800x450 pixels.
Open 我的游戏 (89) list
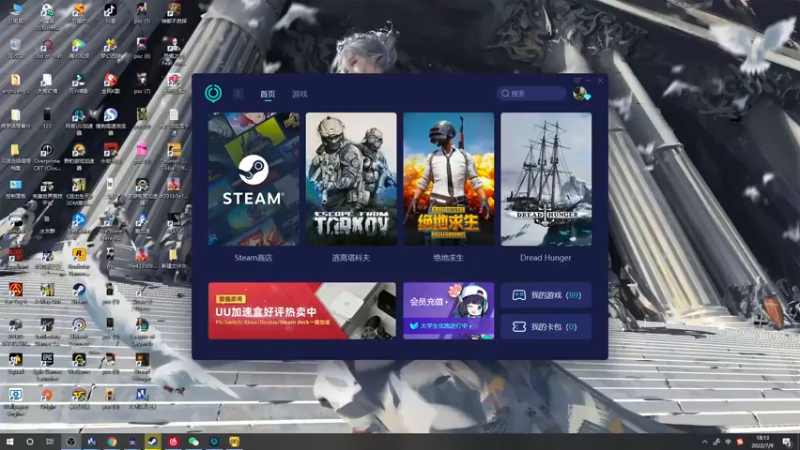[546, 295]
